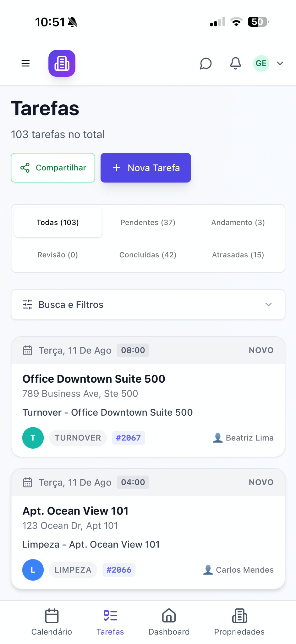Viewport: 296px width, 644px height.
Task: Tap the filter sliders icon
Action: point(28,304)
